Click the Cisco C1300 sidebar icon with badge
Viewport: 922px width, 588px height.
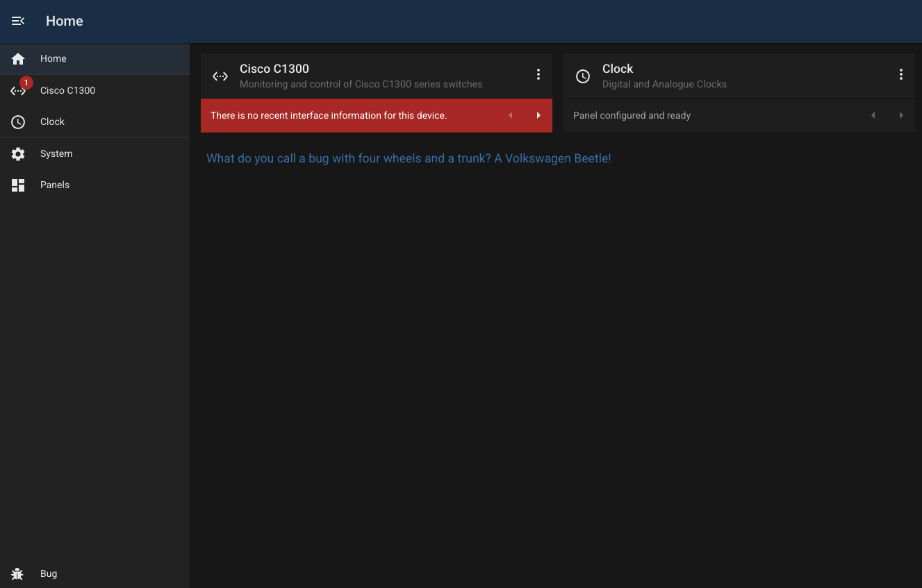coord(18,91)
